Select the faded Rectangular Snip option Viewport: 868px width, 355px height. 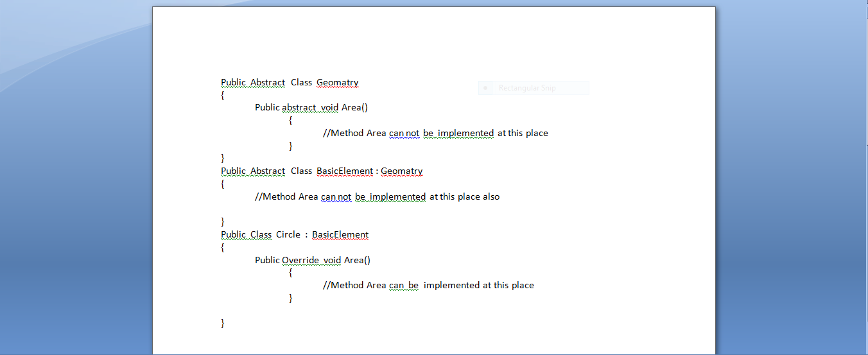pyautogui.click(x=526, y=88)
